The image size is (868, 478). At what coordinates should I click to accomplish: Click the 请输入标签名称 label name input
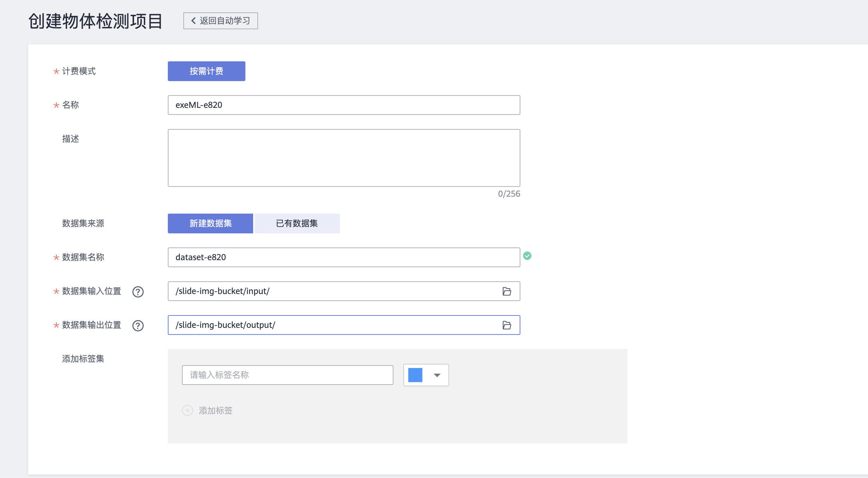tap(287, 375)
